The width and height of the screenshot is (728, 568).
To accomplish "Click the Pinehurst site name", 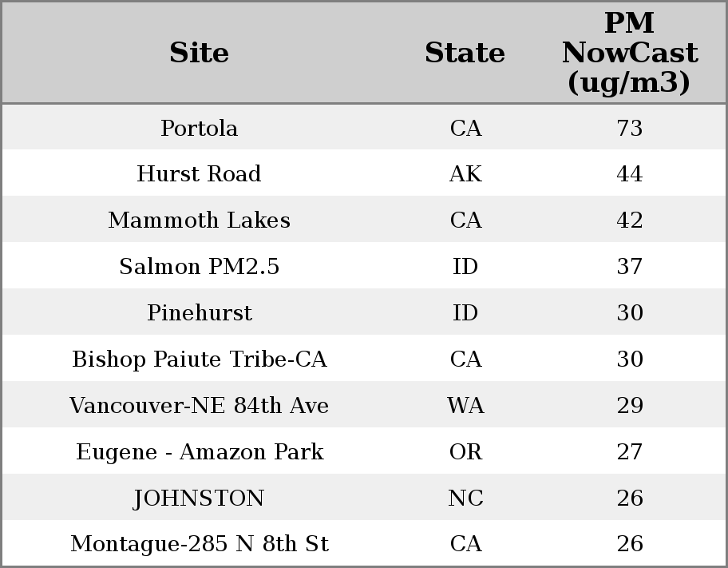I will pyautogui.click(x=199, y=313).
